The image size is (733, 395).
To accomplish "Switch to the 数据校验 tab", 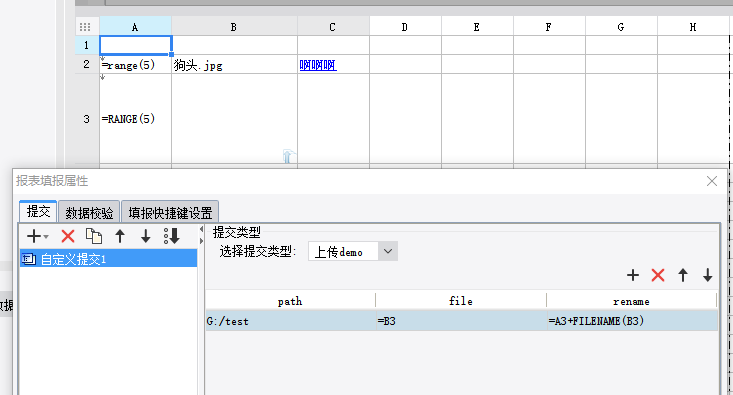I will (x=89, y=213).
